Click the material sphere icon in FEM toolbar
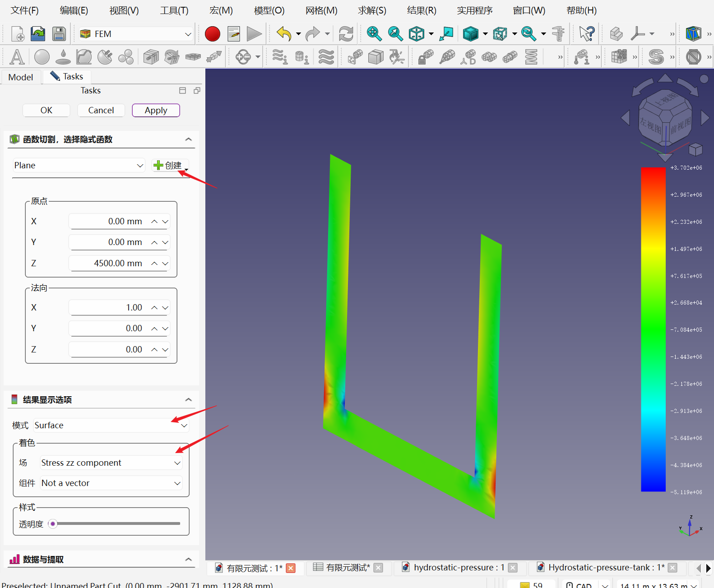 tap(42, 57)
